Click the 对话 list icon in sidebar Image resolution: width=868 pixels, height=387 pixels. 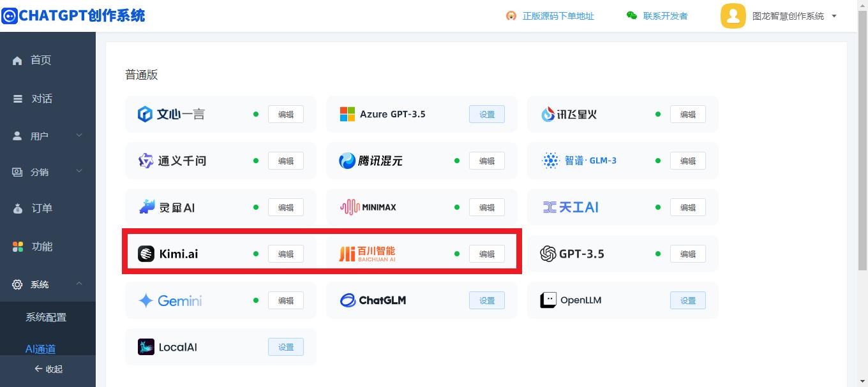(18, 99)
